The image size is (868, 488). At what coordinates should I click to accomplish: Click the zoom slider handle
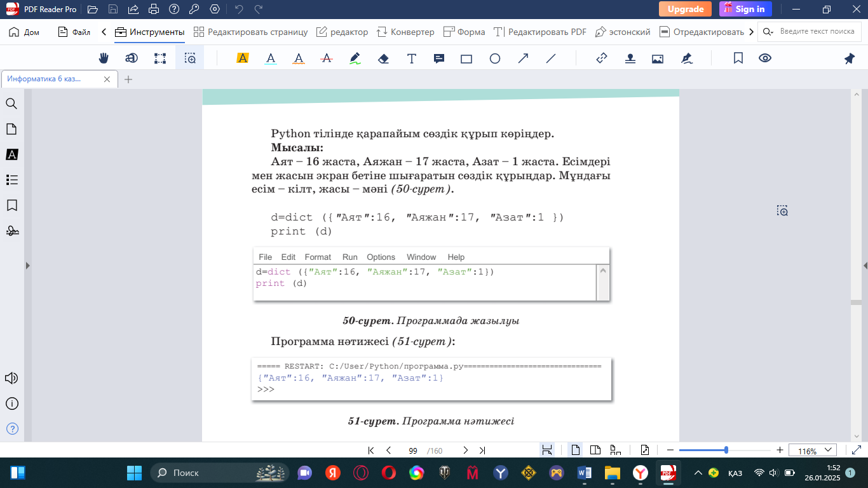point(726,450)
